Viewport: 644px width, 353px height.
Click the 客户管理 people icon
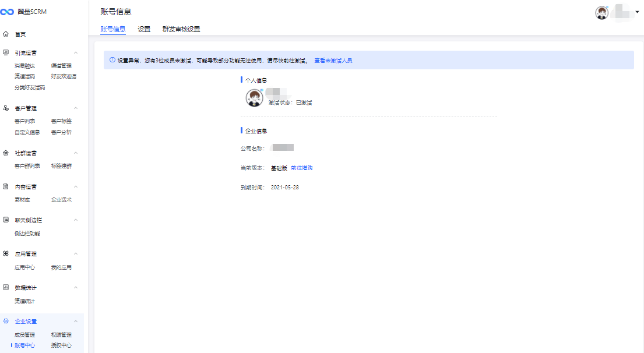6,108
